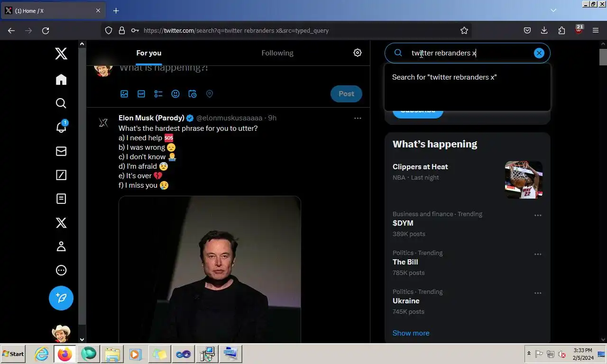
Task: Open Clippers at Heat trend
Action: [x=420, y=167]
